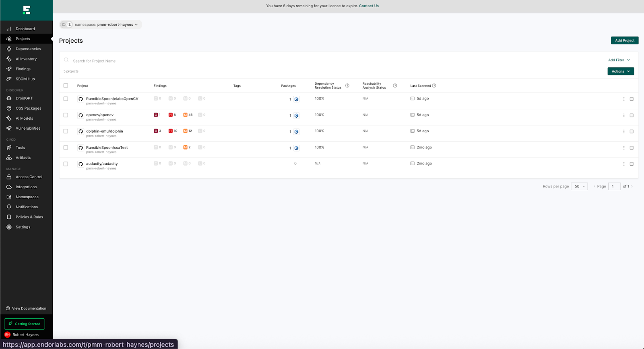Click the Endor Labs logo icon
This screenshot has height=349, width=644.
click(x=27, y=10)
